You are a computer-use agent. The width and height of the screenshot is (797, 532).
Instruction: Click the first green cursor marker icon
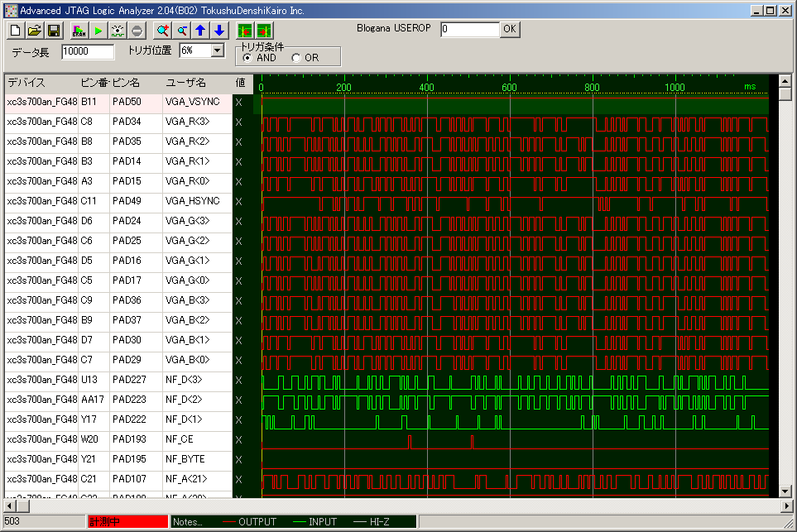point(244,31)
